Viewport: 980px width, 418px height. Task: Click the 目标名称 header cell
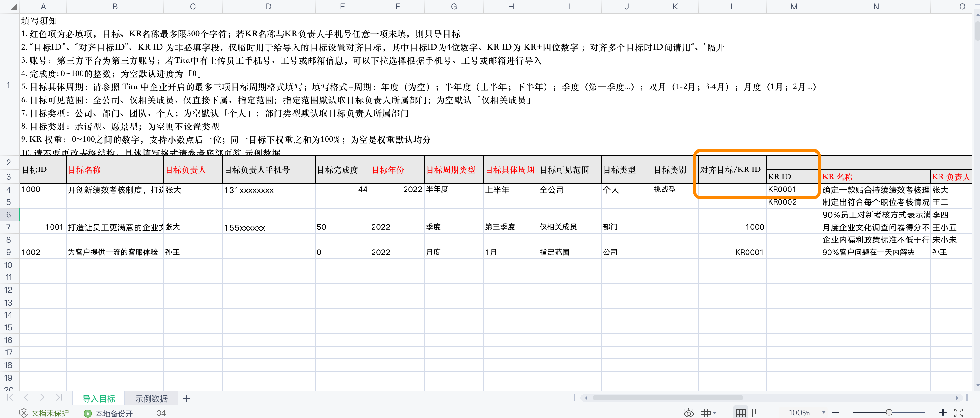(x=115, y=170)
